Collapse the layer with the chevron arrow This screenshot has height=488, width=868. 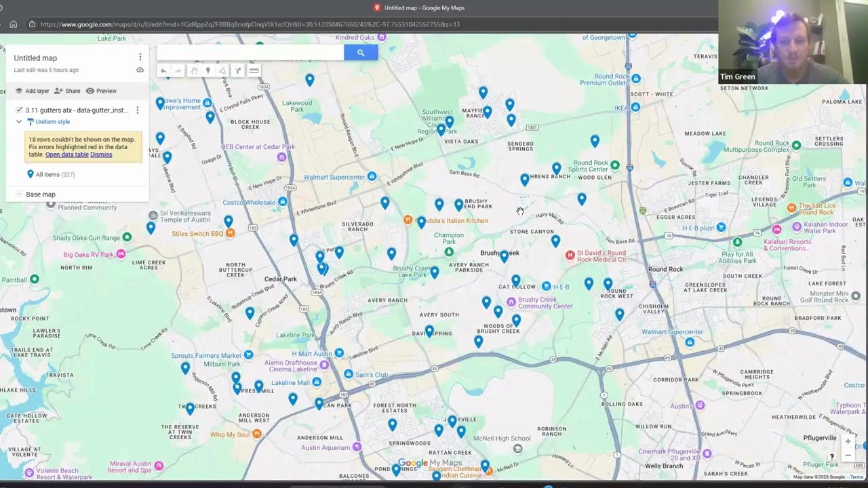(19, 122)
